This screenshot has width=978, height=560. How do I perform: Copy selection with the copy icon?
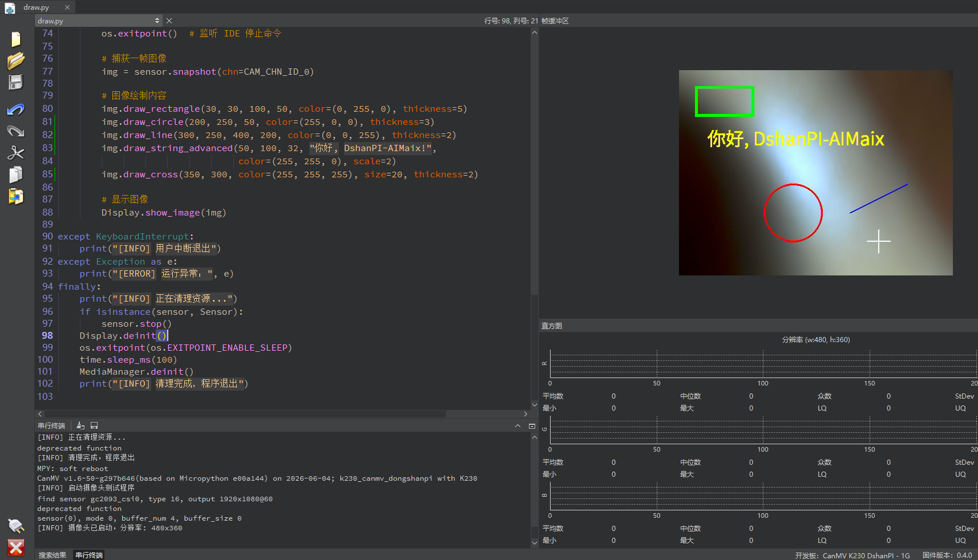pos(16,175)
